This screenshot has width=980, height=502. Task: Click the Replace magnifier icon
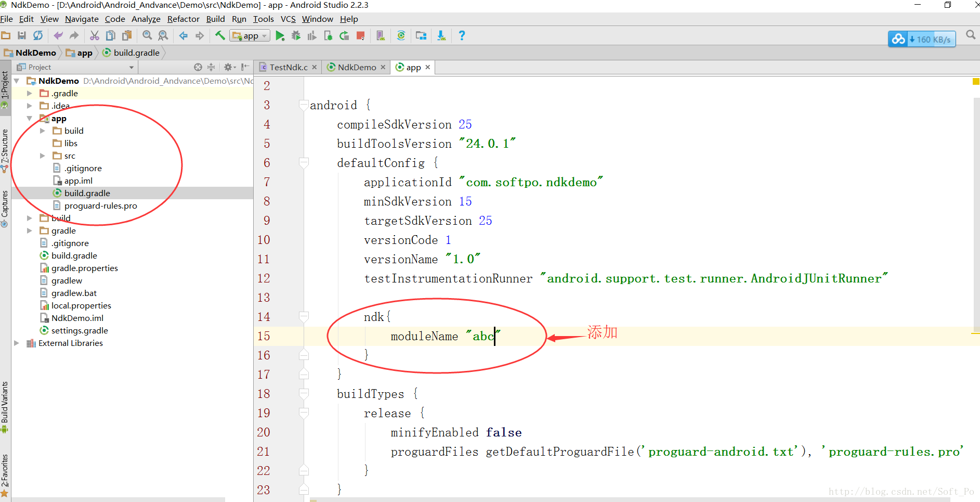coord(163,36)
